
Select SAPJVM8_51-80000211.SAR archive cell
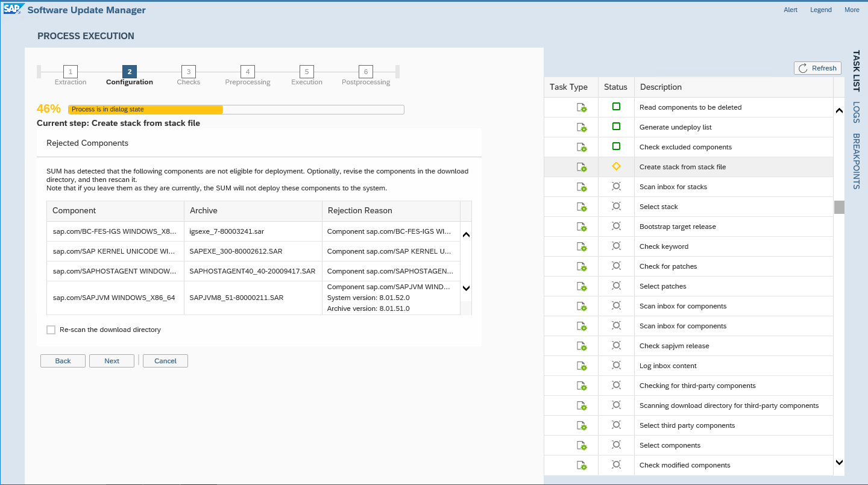tap(253, 298)
